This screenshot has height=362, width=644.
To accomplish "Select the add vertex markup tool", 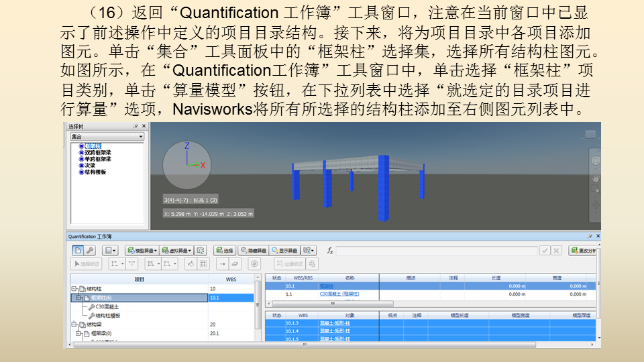I will [222, 264].
